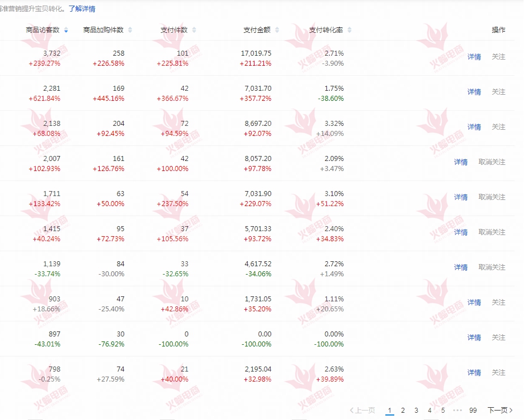Open 了解详情 link at top
This screenshot has width=524, height=420.
82,9
